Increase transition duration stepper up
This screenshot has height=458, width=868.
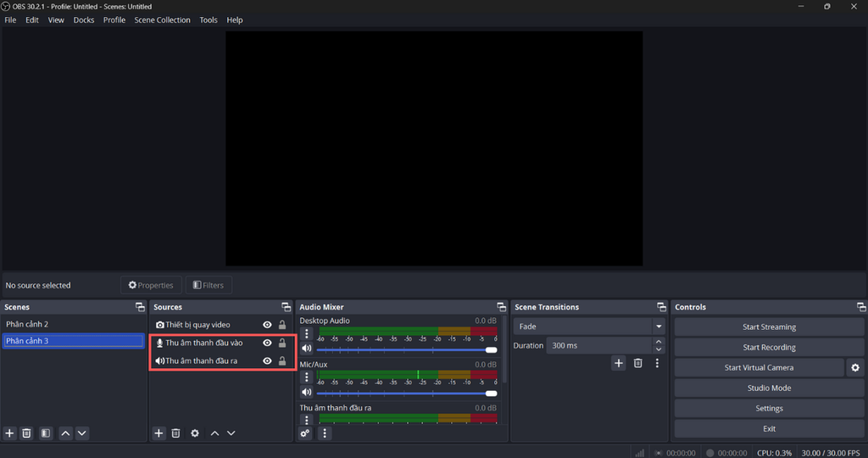[659, 342]
